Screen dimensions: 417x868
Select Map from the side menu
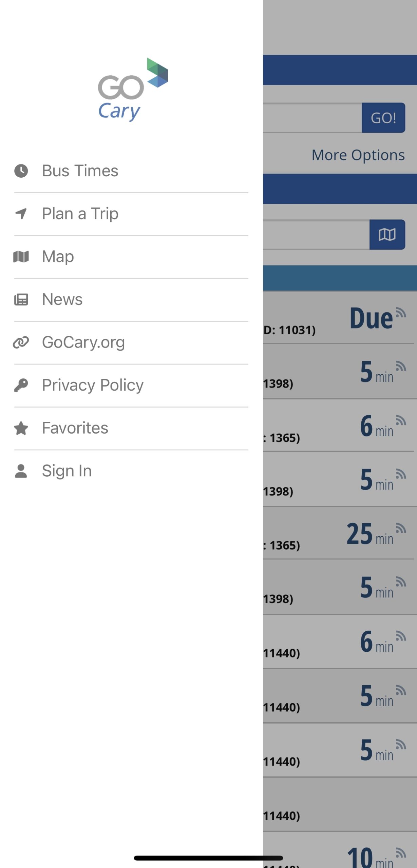point(131,257)
